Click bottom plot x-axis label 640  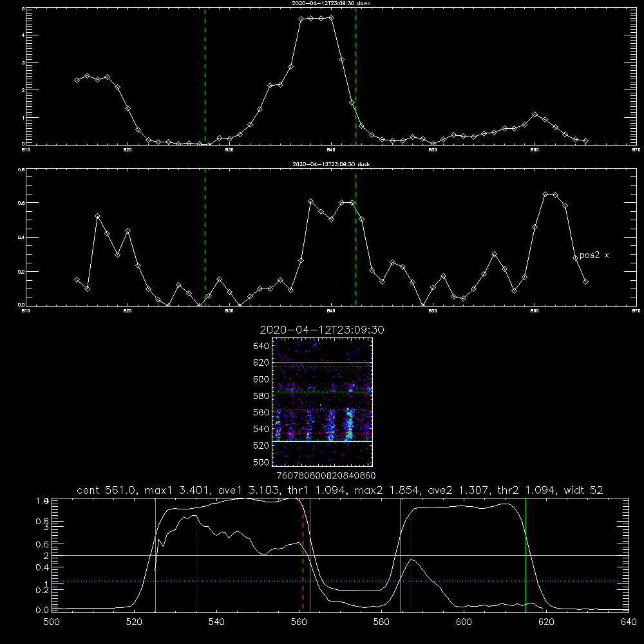pos(629,622)
